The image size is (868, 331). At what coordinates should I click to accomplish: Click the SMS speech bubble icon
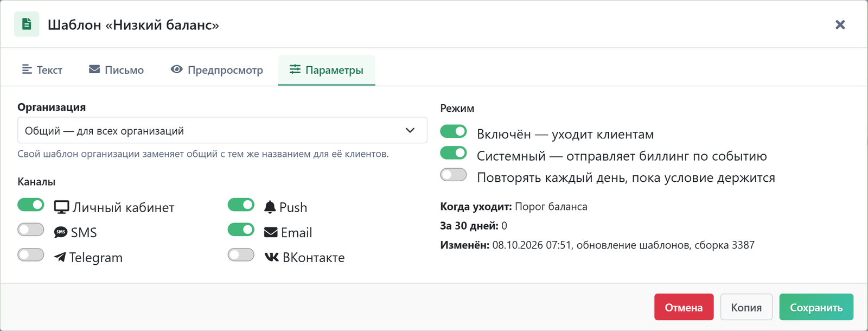tap(61, 232)
